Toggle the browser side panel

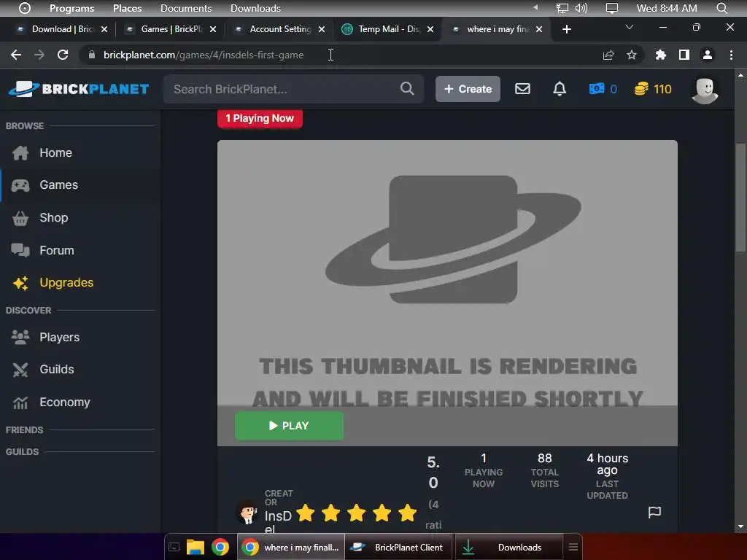pyautogui.click(x=684, y=55)
